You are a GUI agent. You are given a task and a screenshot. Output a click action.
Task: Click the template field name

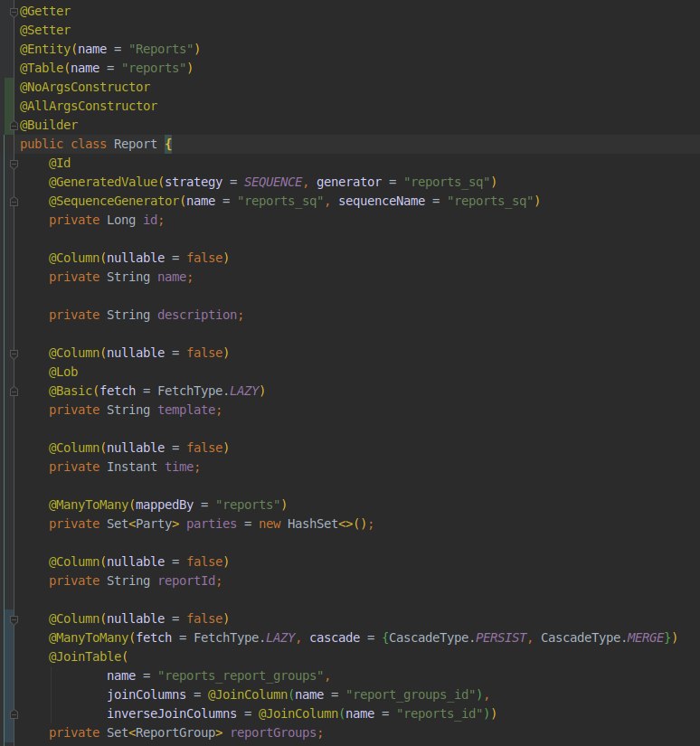click(186, 411)
